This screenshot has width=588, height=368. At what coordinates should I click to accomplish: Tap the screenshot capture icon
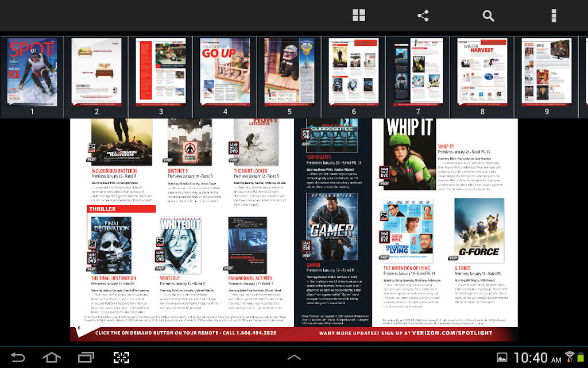(x=122, y=357)
